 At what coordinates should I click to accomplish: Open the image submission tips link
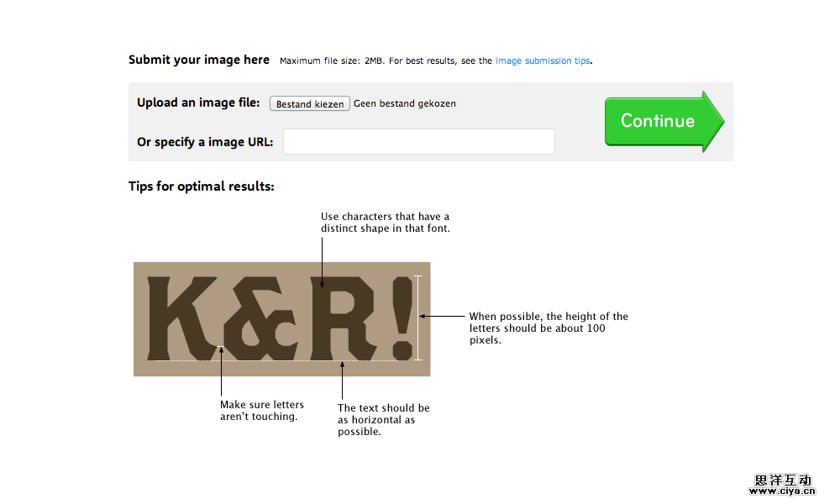543,61
